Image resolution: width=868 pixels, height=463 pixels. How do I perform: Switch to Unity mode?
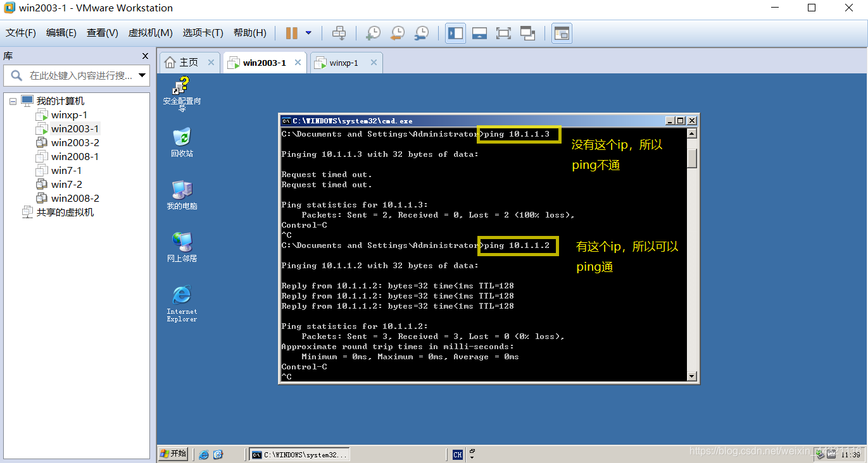[x=527, y=33]
